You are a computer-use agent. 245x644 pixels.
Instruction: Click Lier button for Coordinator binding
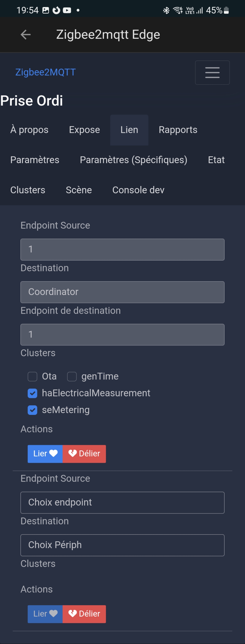coord(45,454)
